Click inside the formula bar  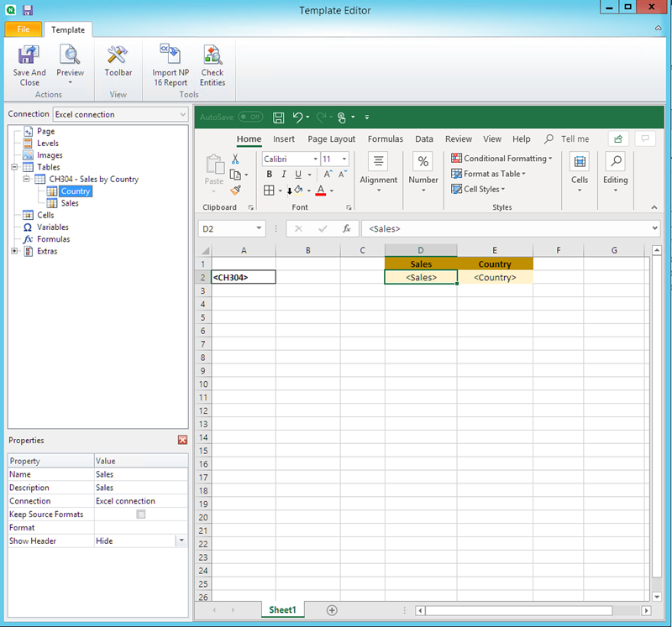click(462, 227)
